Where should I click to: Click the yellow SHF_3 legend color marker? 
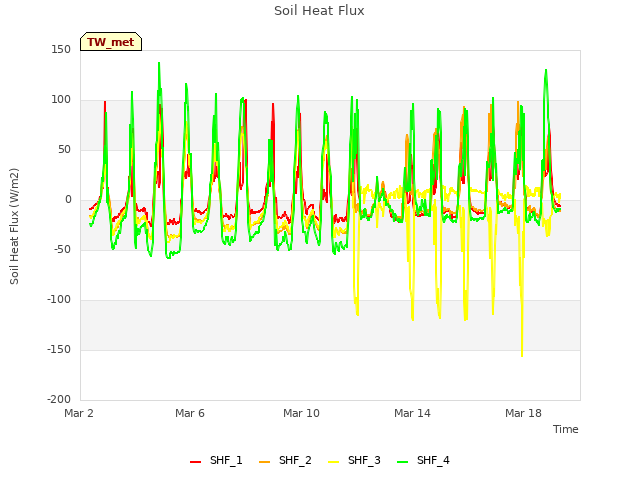click(x=333, y=462)
